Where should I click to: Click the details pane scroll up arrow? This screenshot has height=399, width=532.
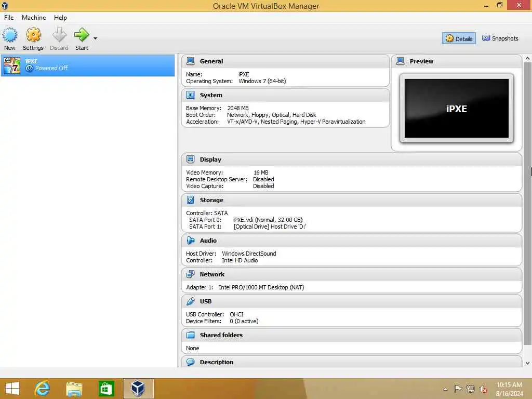527,58
